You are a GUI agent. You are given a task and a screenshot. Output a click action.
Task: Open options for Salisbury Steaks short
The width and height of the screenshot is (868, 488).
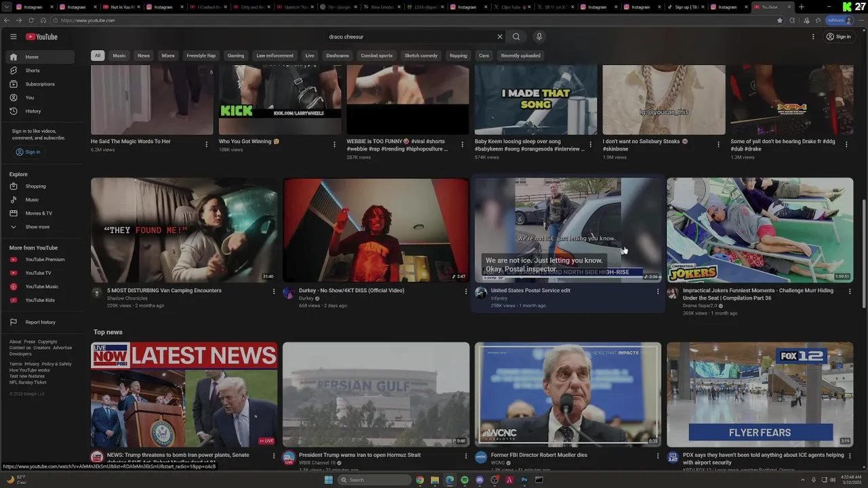718,144
